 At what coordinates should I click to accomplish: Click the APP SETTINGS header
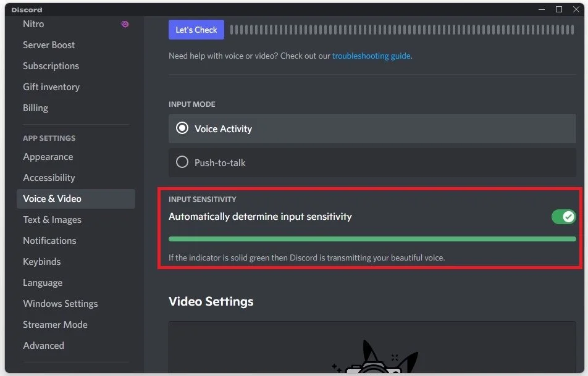(49, 138)
